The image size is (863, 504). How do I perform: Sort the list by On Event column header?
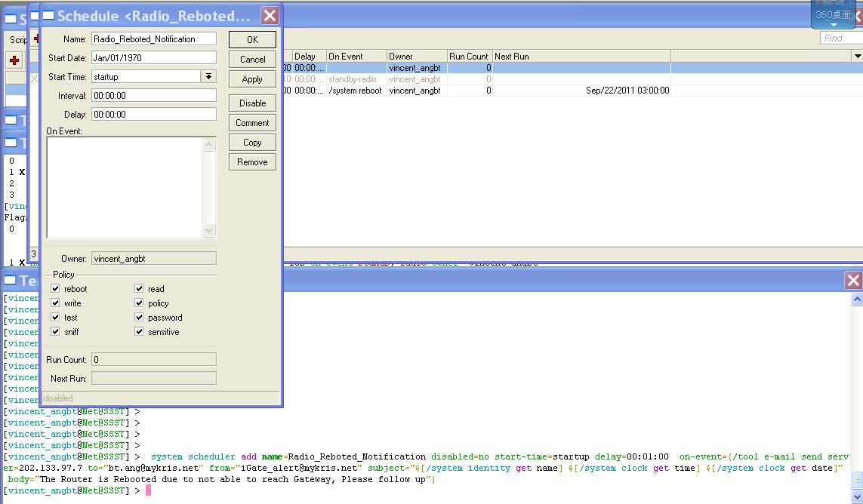point(356,56)
